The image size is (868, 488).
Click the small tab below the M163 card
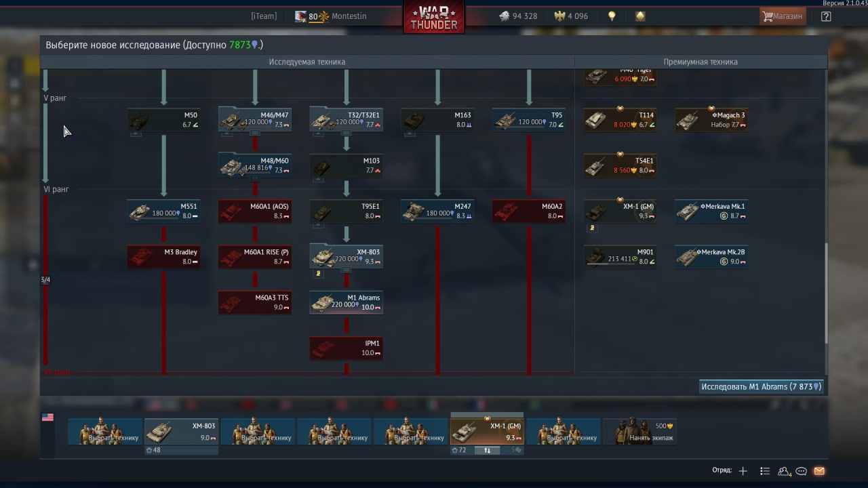click(409, 134)
